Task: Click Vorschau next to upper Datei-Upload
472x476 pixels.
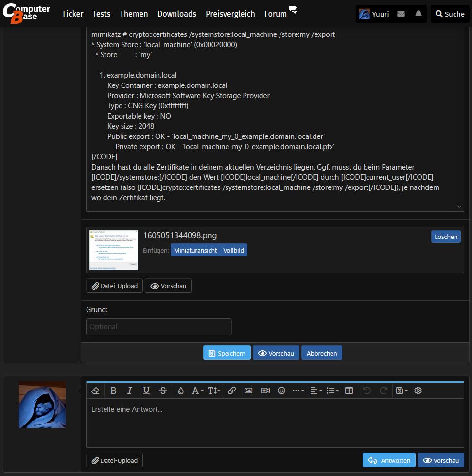Action: pos(168,286)
